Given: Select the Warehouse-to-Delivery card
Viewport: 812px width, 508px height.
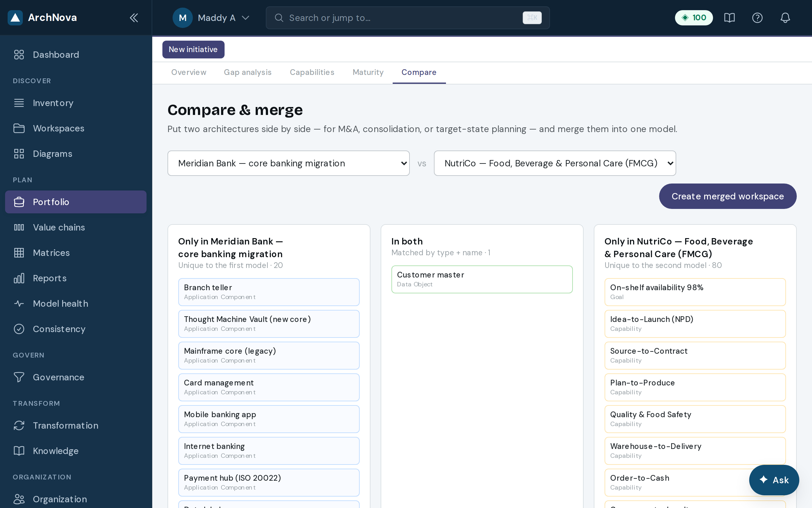Looking at the screenshot, I should tap(695, 451).
